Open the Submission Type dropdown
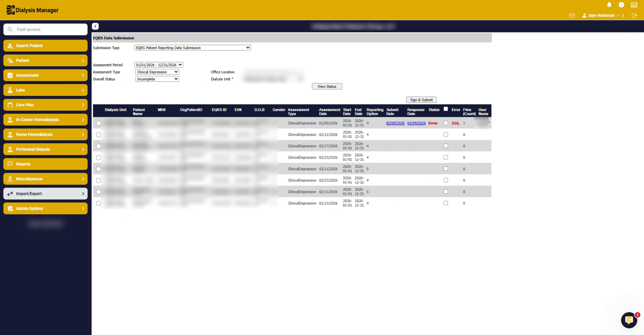The width and height of the screenshot is (644, 335). click(192, 48)
